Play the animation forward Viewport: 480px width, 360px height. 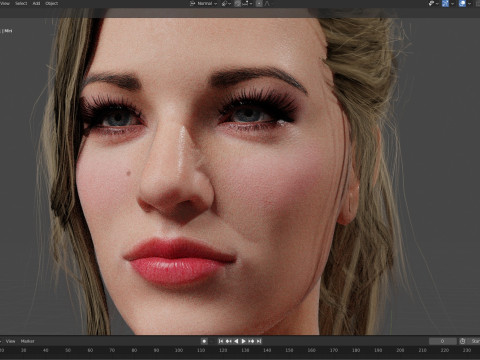pyautogui.click(x=244, y=341)
